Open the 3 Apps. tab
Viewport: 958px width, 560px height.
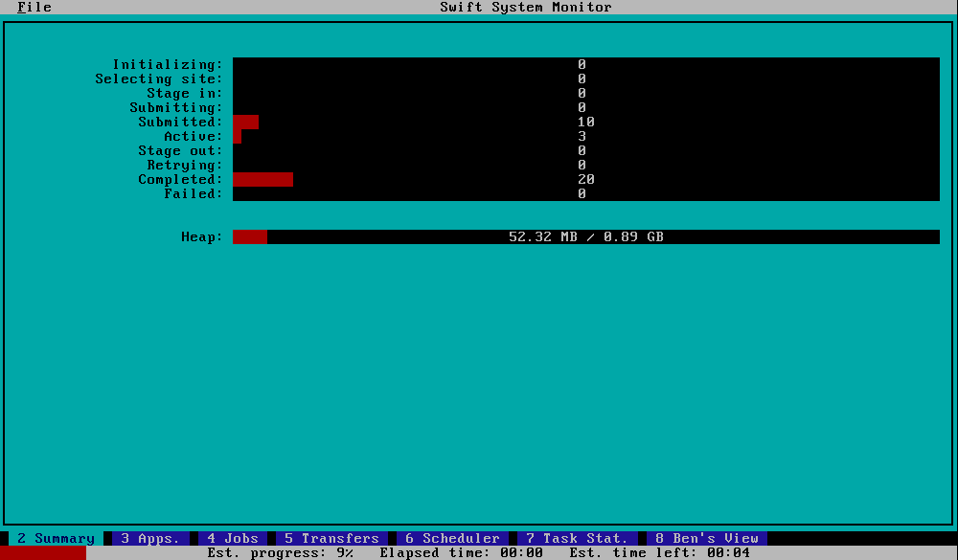[x=150, y=538]
